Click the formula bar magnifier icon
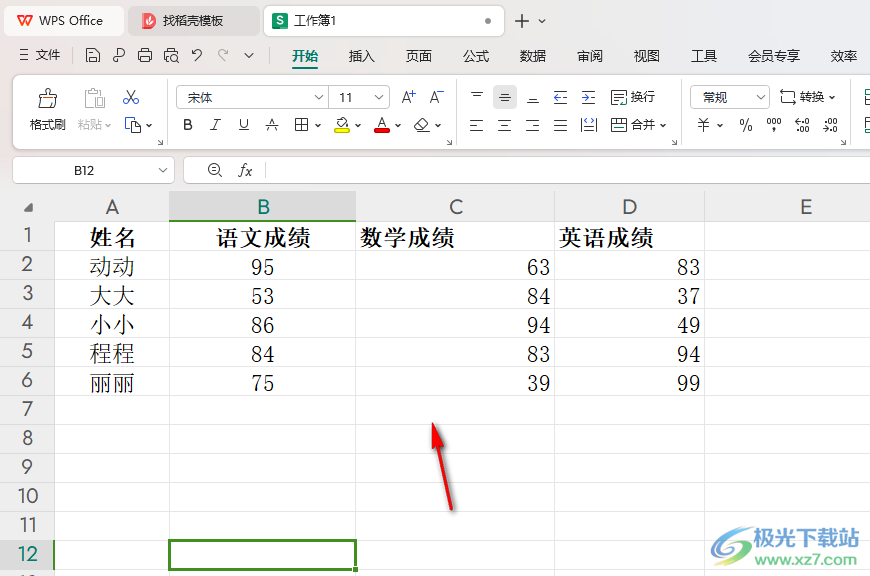Viewport: 870px width, 576px height. (x=215, y=170)
